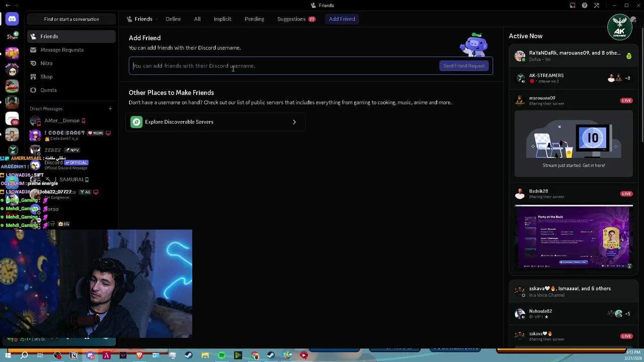This screenshot has height=362, width=644.
Task: Open the Suggestions tab
Action: [296, 19]
